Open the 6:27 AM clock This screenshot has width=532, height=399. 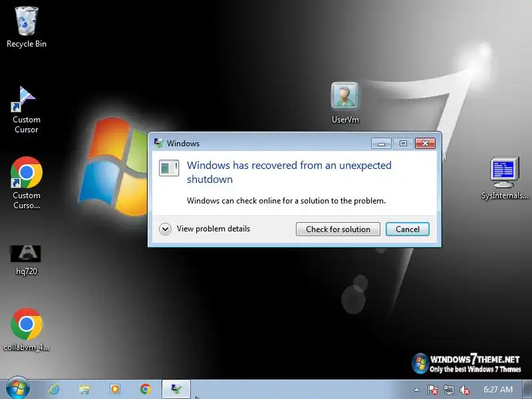pyautogui.click(x=497, y=390)
